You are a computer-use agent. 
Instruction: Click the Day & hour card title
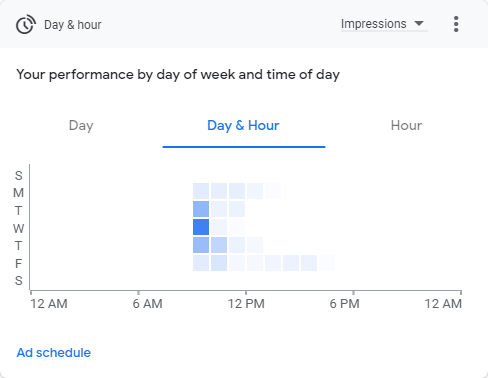point(73,25)
